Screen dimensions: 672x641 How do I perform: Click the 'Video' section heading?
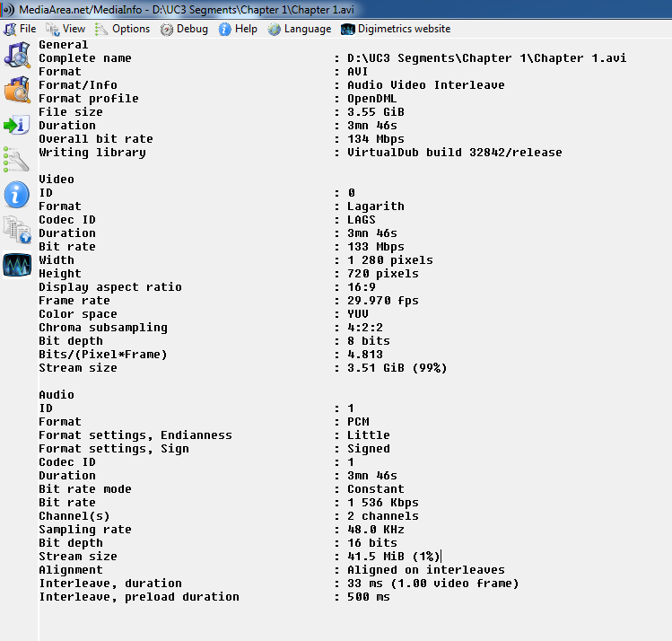57,180
